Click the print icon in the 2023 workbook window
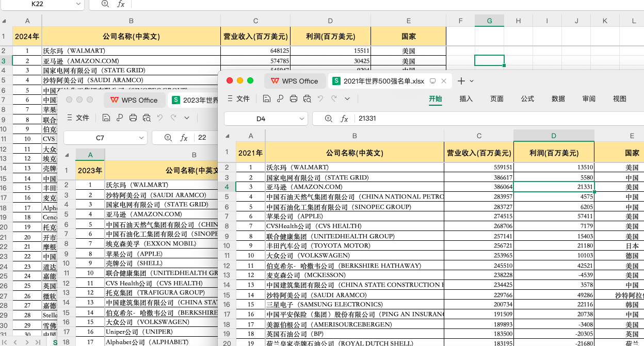Image resolution: width=644 pixels, height=346 pixels. tap(133, 118)
